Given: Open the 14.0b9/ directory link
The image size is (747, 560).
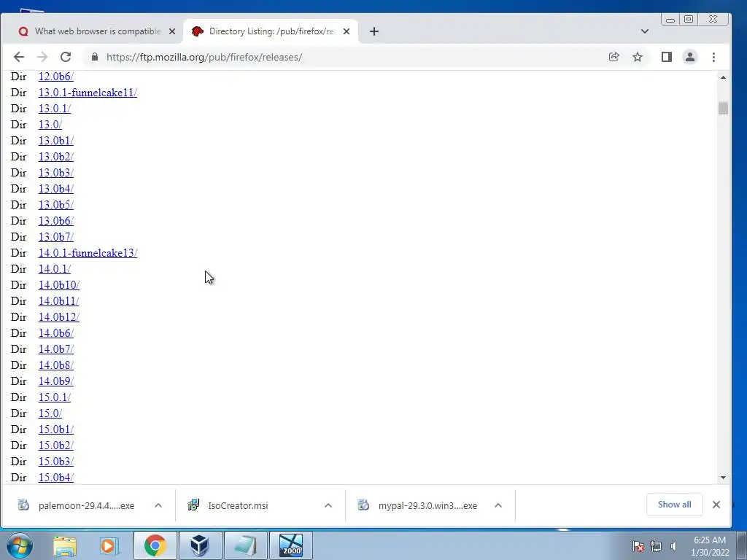Looking at the screenshot, I should click(x=55, y=381).
